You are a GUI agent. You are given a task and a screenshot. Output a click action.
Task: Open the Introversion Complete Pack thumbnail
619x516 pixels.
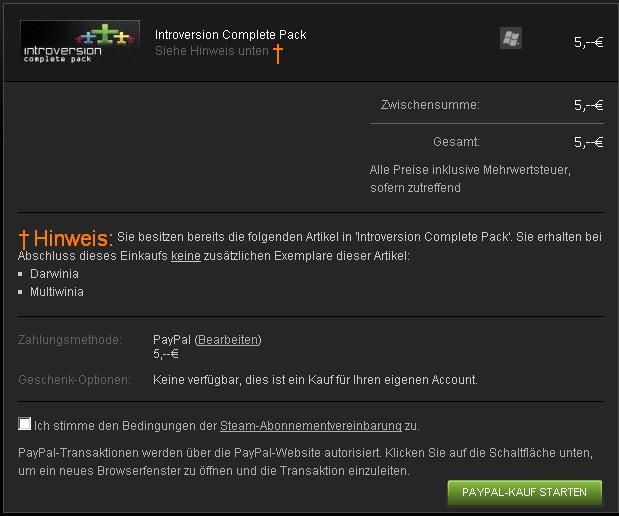tap(80, 43)
